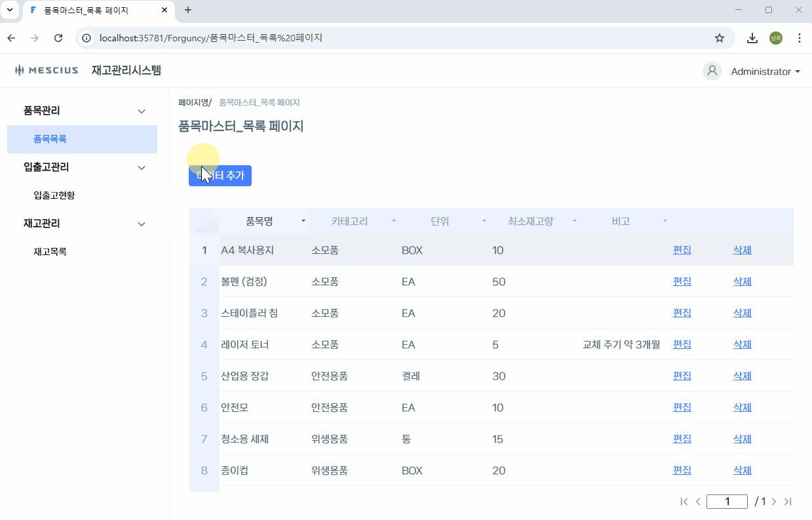
Task: Collapse the 입출고관리 menu section
Action: point(141,167)
